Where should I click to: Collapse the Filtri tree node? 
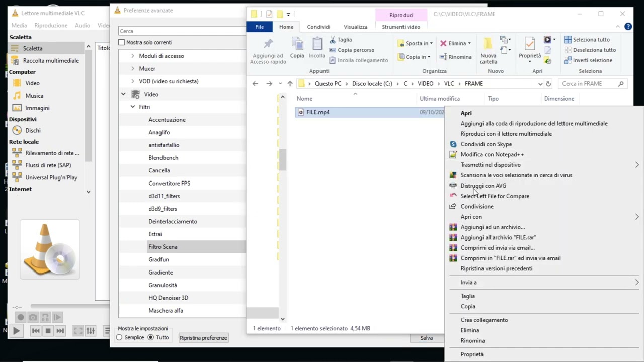133,107
